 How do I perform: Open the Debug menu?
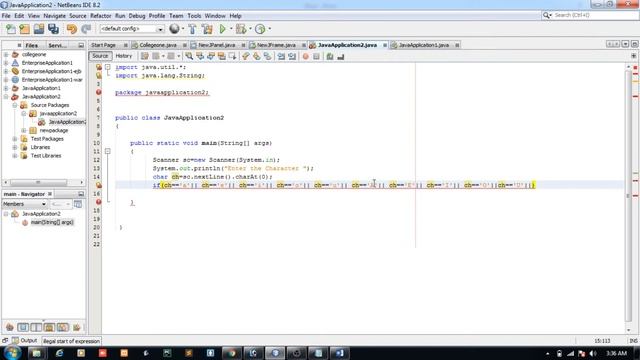click(137, 16)
